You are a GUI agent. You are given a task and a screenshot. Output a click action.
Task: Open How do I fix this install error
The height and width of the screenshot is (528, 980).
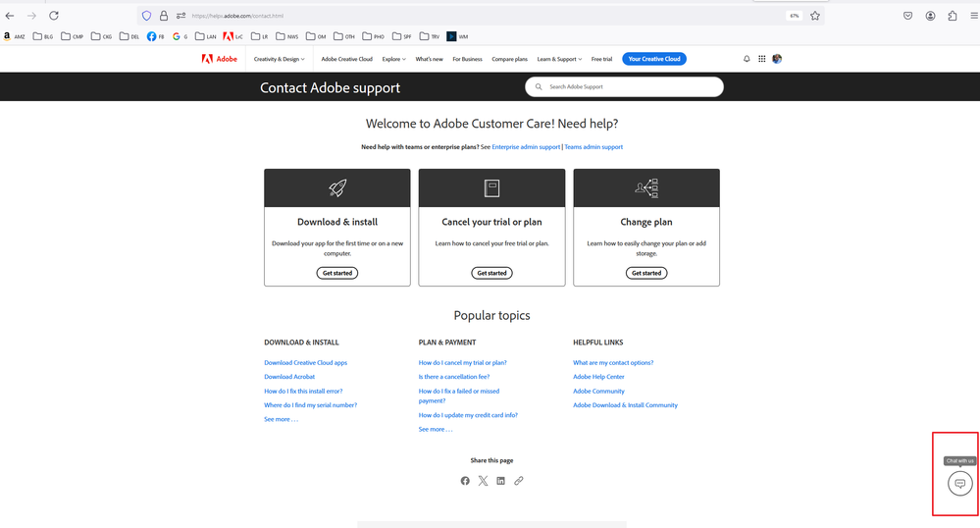(x=303, y=391)
